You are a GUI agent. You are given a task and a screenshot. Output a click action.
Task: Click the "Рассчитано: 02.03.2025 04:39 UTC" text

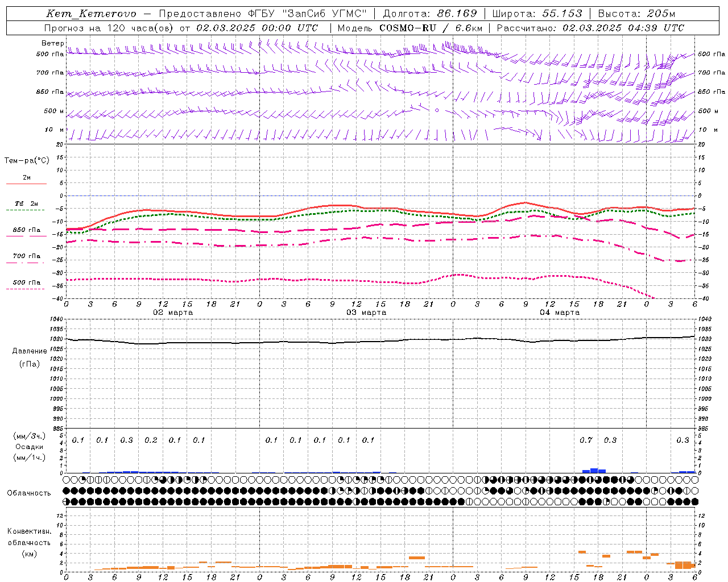[x=590, y=28]
